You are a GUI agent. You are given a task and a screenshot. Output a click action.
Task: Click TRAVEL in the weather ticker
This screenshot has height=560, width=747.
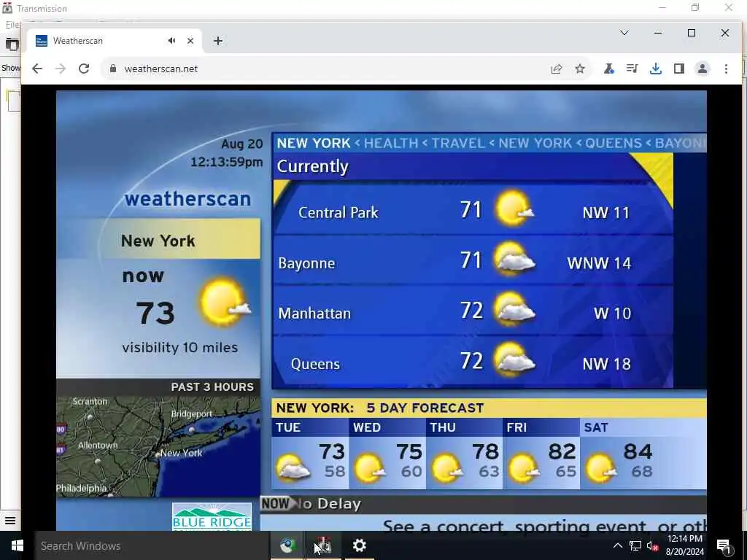point(458,144)
